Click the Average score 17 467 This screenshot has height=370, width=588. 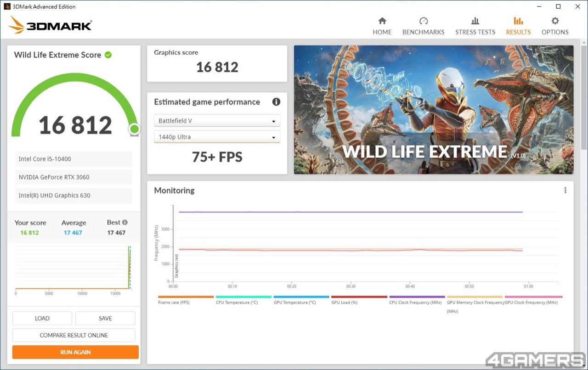click(73, 233)
